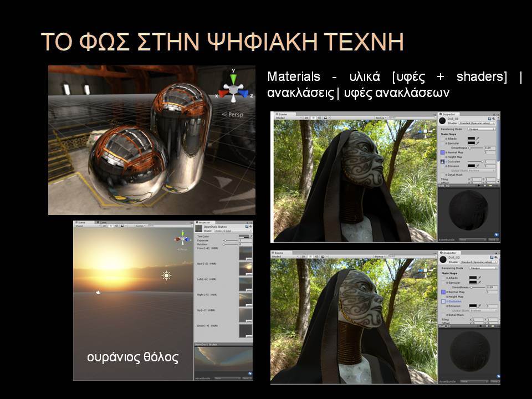Click the Exposure slider
532x399 pixels.
point(231,241)
